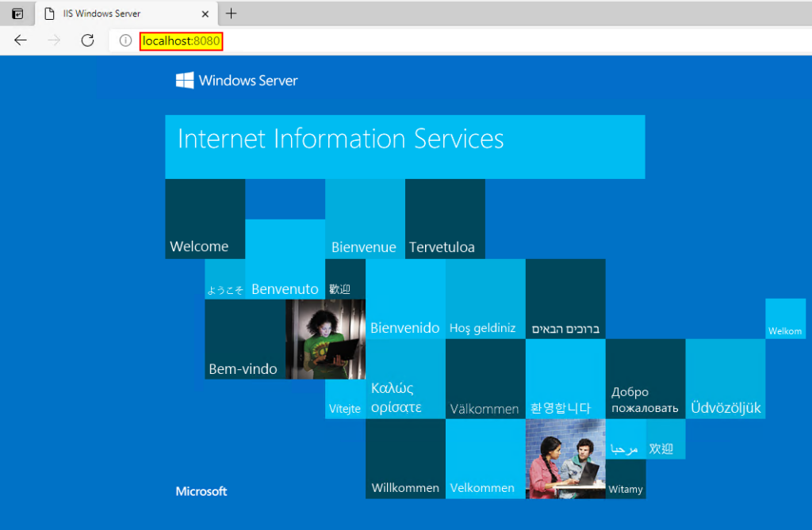Click the Willkommen tile
The image size is (812, 530).
point(405,459)
